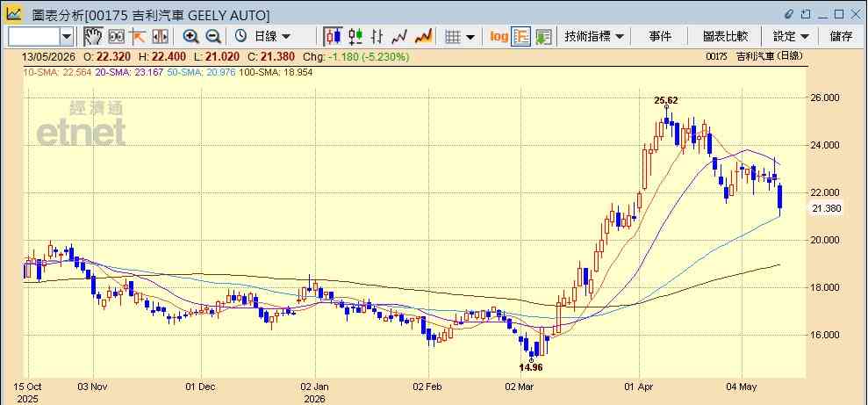Viewport: 868px width, 405px height.
Task: Click the 26.000 price axis label
Action: point(825,98)
